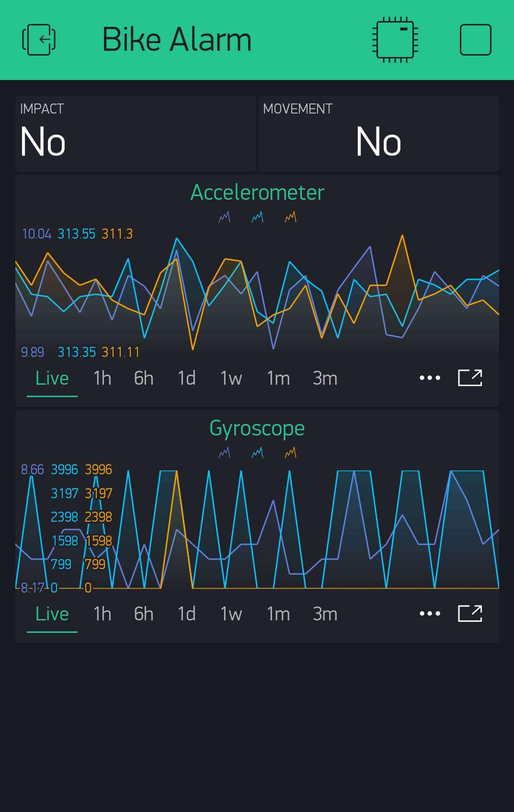Toggle blue Accelerometer data stream legend
The image size is (514, 812).
coord(258,217)
